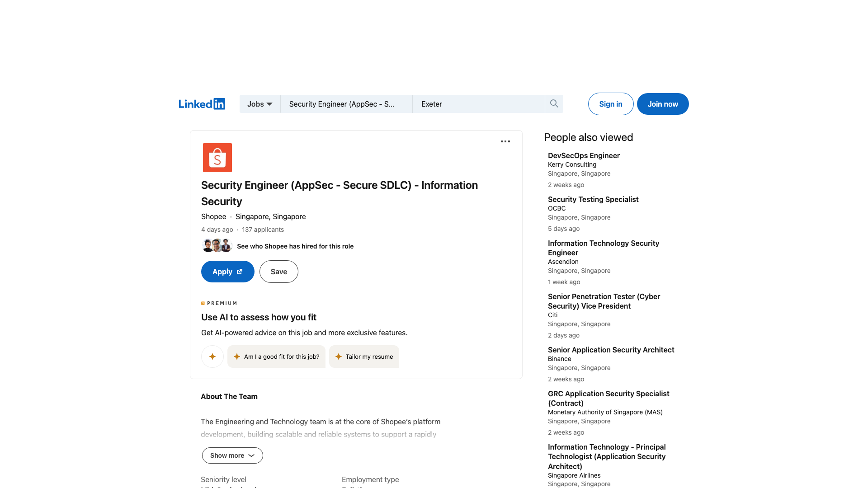Click the '137 applicants' text

(x=263, y=230)
